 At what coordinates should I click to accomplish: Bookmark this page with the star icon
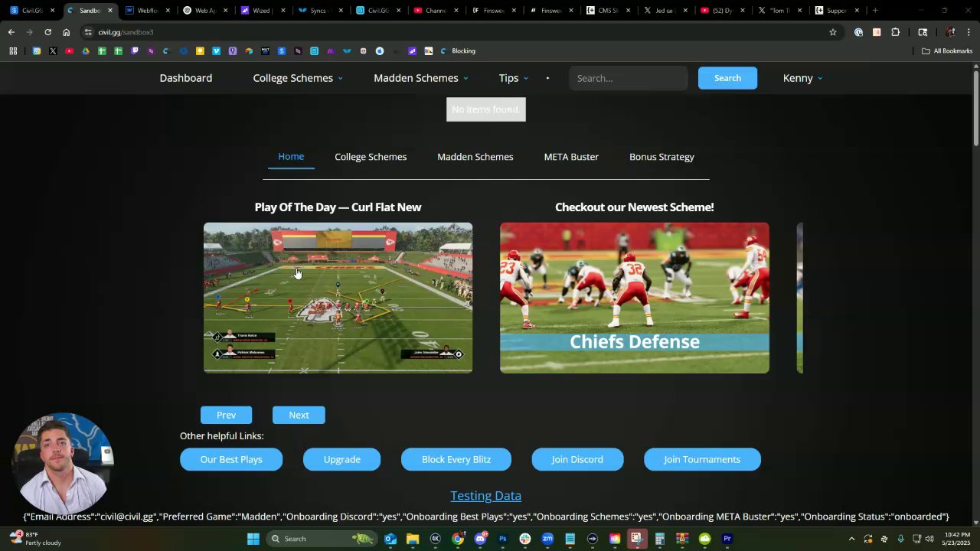tap(833, 32)
